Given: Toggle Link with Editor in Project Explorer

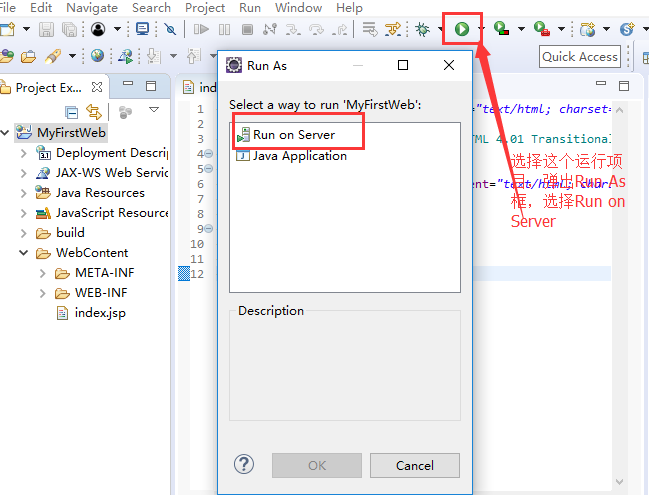Looking at the screenshot, I should (94, 112).
